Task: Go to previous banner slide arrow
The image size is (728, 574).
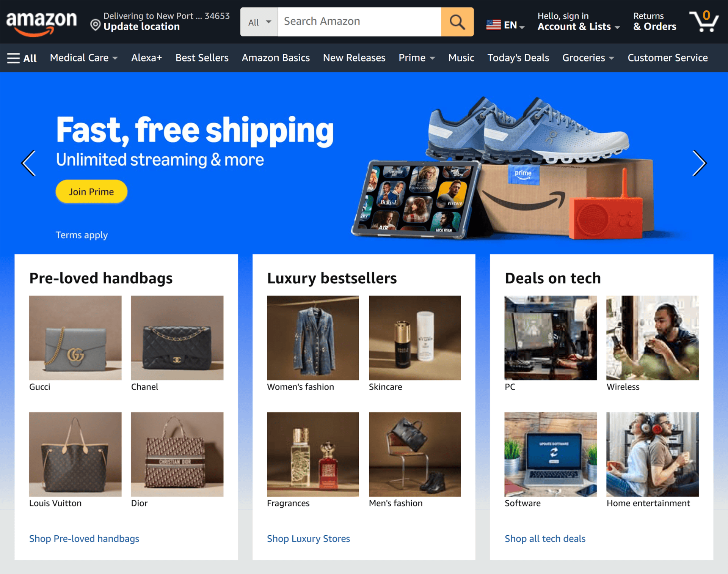Action: 28,163
